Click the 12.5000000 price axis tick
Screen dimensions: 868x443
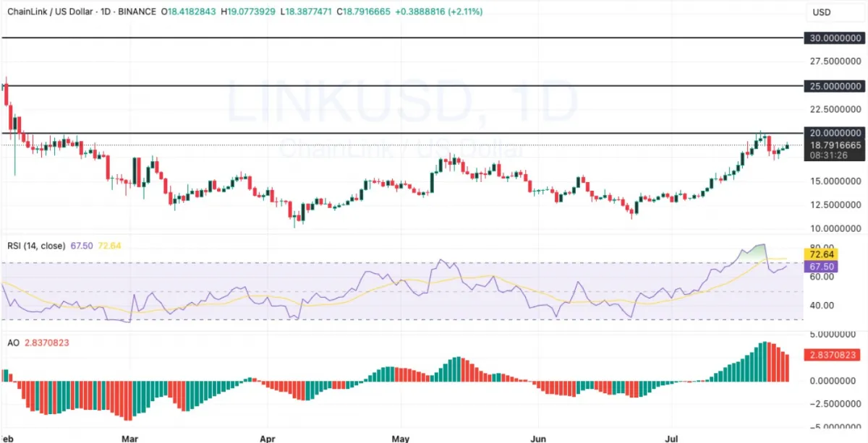[836, 205]
